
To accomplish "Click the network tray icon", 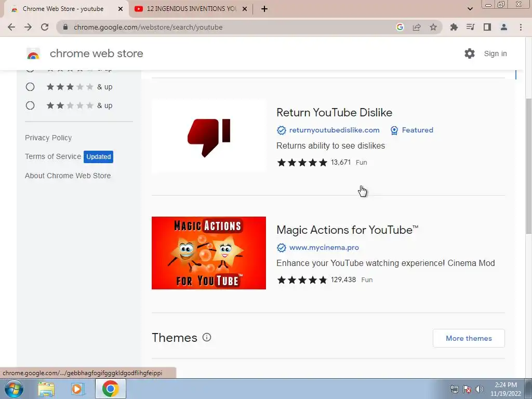I will pos(454,389).
